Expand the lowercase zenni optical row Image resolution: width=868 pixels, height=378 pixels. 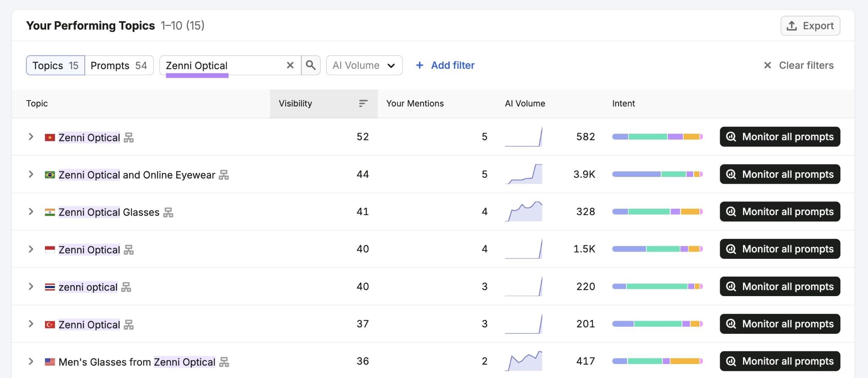click(x=31, y=286)
